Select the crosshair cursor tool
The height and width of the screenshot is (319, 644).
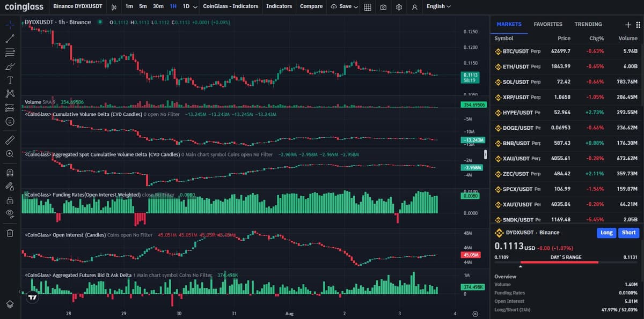[10, 25]
